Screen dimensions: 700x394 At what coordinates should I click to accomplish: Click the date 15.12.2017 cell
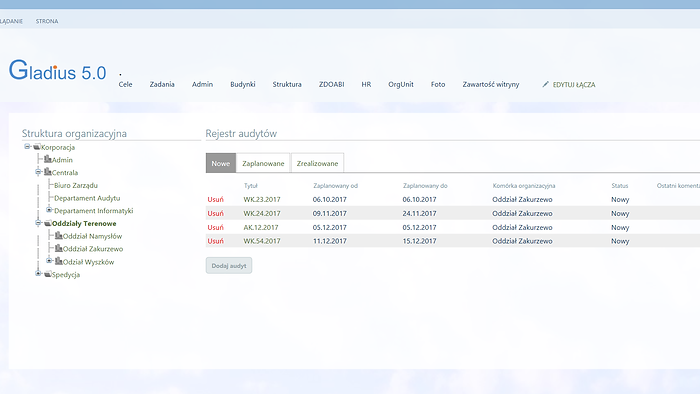pyautogui.click(x=419, y=241)
